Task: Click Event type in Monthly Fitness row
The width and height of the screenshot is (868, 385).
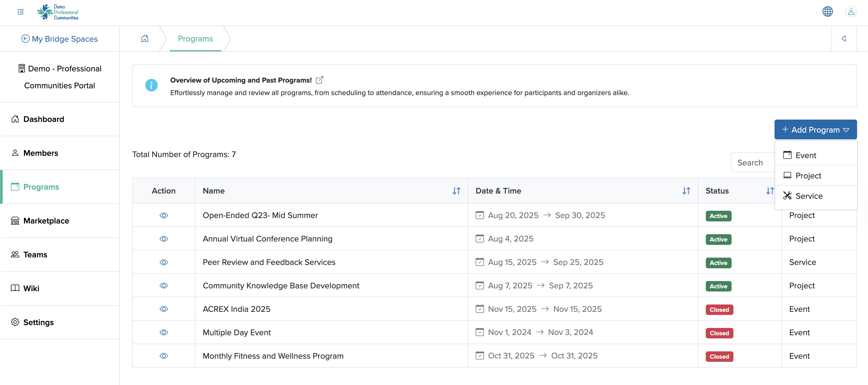Action: 799,356
